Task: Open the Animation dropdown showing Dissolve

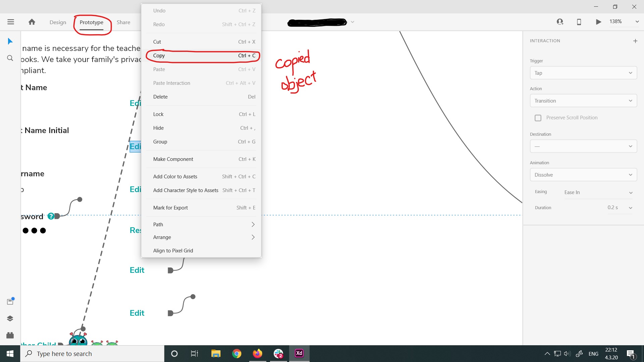Action: click(583, 175)
